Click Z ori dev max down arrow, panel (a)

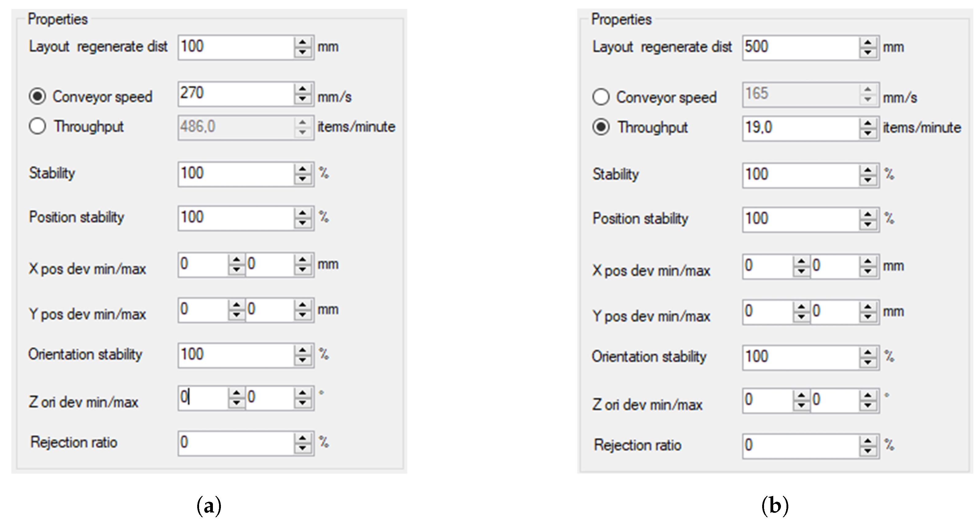[x=303, y=402]
